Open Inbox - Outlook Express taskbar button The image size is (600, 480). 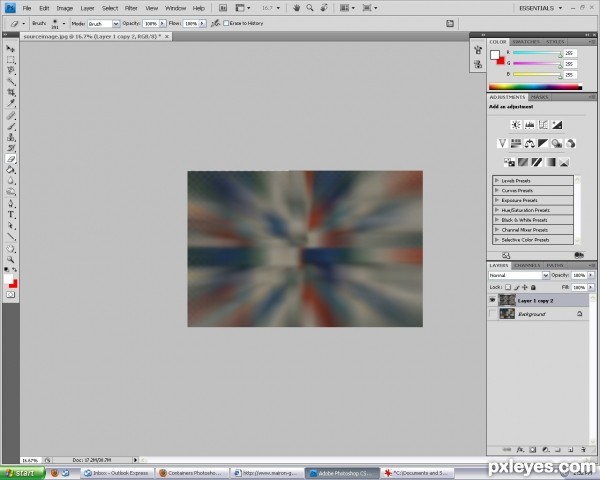click(x=117, y=473)
